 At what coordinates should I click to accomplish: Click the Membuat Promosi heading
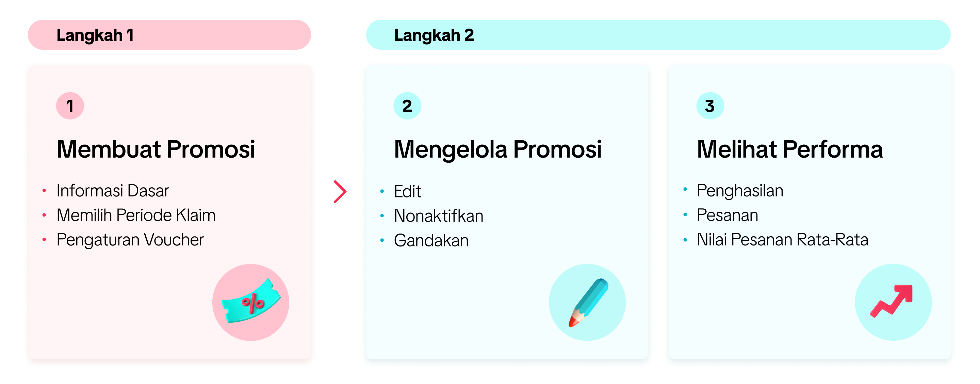coord(156,149)
